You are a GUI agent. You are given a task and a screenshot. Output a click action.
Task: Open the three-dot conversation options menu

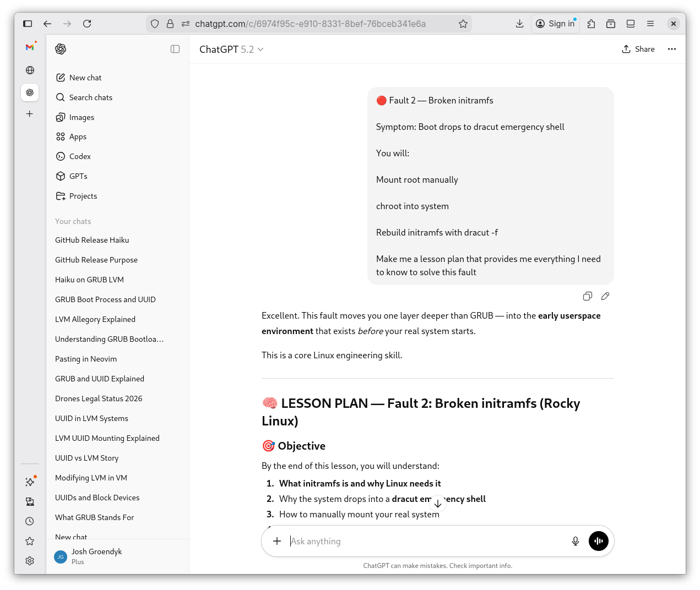coord(671,49)
